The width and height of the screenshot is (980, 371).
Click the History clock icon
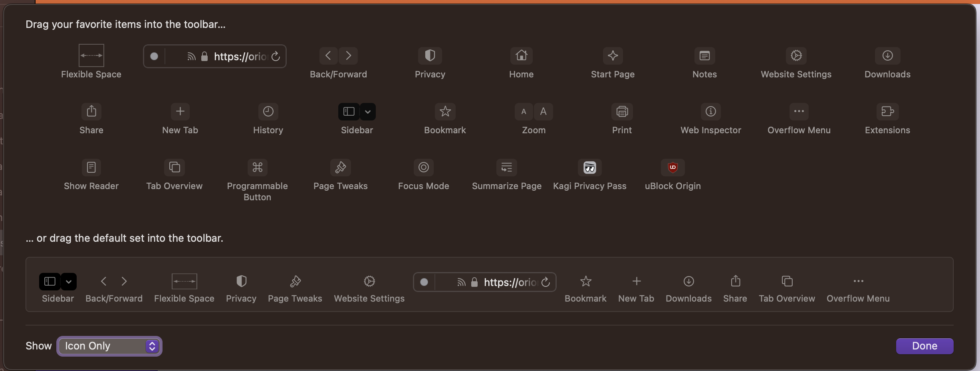pos(268,111)
